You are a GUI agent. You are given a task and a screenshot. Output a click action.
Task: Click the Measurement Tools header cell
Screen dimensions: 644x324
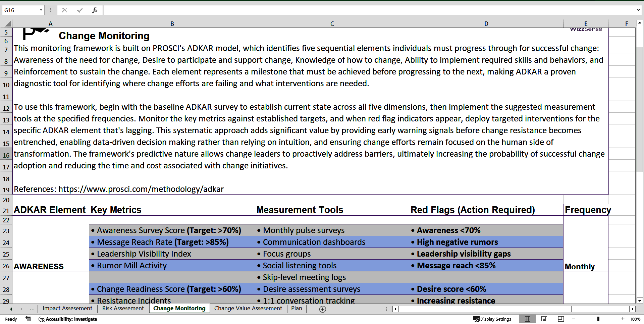tap(332, 210)
